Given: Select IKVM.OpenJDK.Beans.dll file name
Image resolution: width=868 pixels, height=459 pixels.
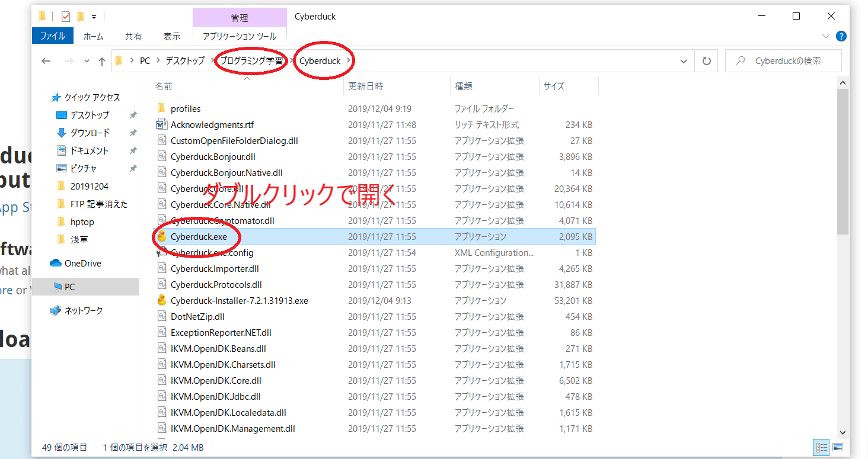Looking at the screenshot, I should tap(218, 348).
